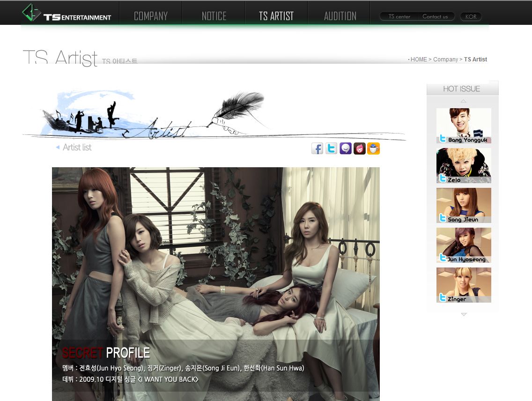Click the Twitter bird icon on Zinger's thumbnail
Screen dimensions: 532x401
coord(443,297)
